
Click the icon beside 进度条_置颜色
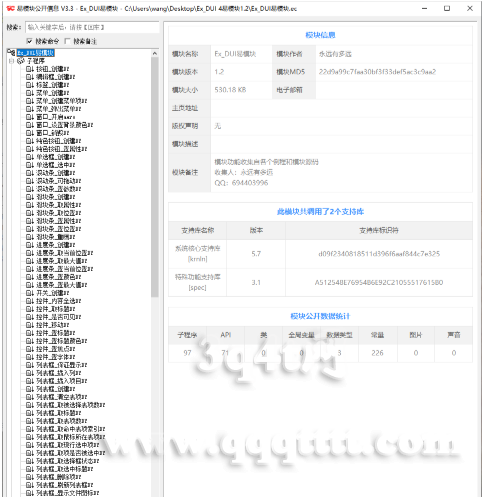pos(30,277)
